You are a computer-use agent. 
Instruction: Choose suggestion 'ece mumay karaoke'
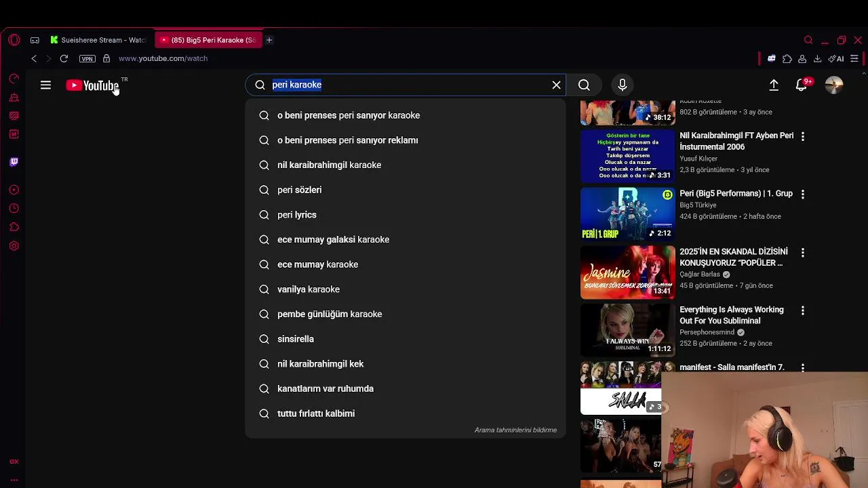(x=406, y=264)
